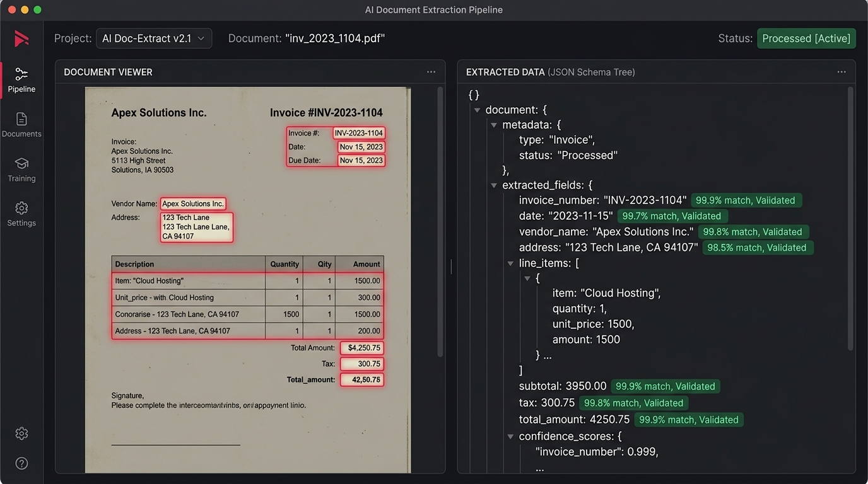Select the highlighted Due Date value box

tap(361, 161)
